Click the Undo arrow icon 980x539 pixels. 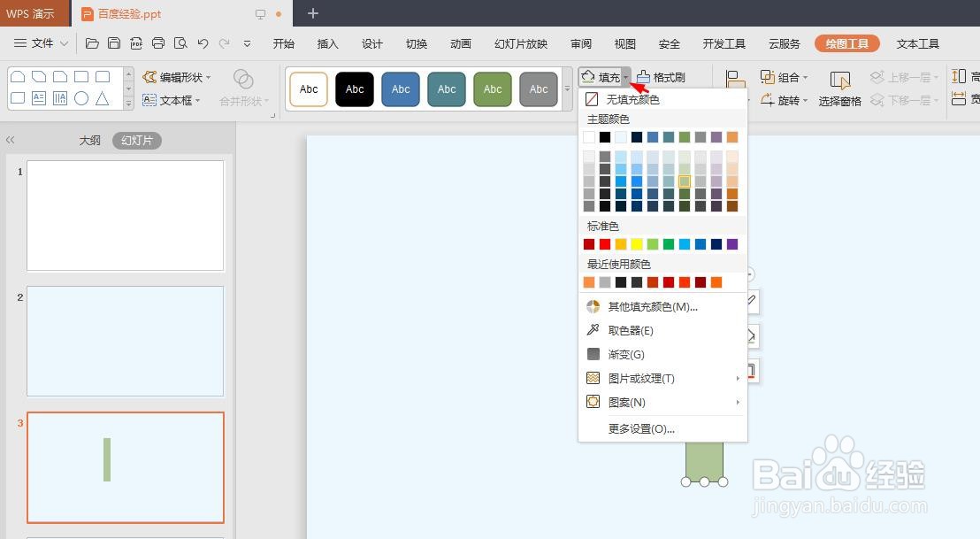[x=203, y=43]
